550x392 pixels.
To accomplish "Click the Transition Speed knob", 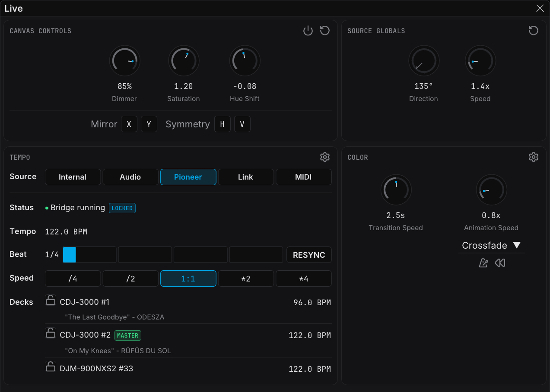I will (x=396, y=190).
